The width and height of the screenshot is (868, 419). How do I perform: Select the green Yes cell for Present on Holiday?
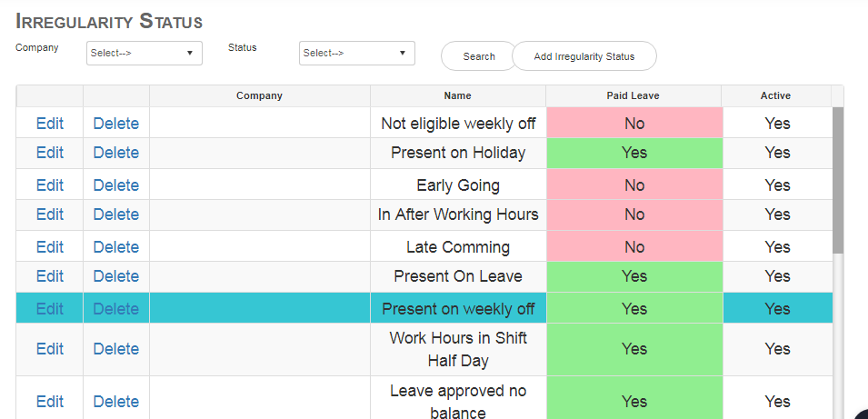[x=634, y=153]
